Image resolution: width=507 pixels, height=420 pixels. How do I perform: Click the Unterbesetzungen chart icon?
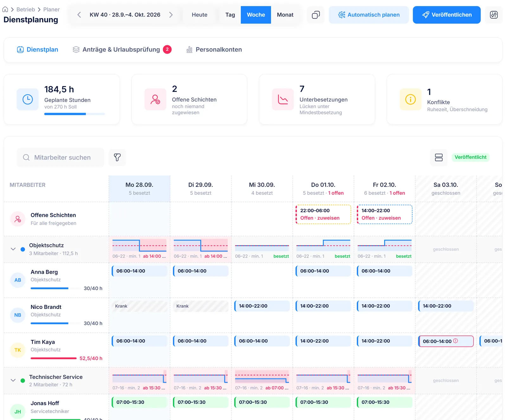[283, 99]
